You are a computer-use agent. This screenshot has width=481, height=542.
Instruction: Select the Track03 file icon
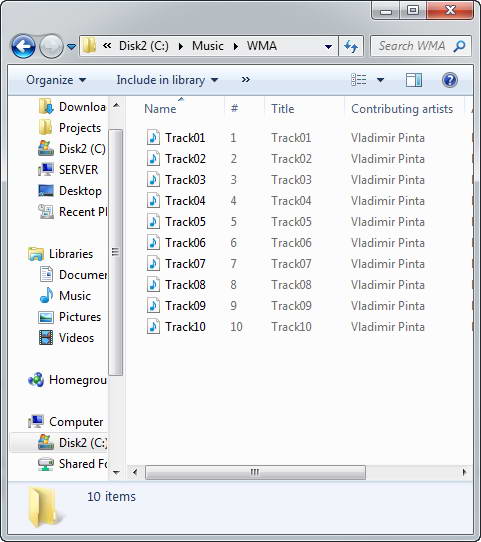(x=153, y=179)
